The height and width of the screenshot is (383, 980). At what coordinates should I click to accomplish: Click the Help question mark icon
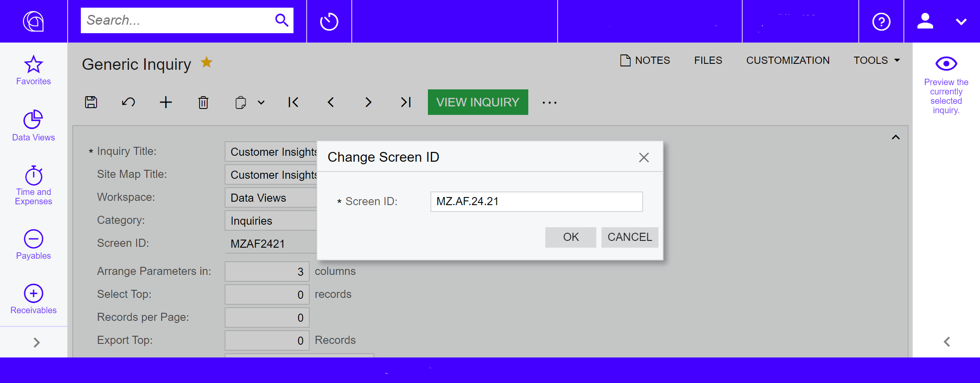pos(881,21)
